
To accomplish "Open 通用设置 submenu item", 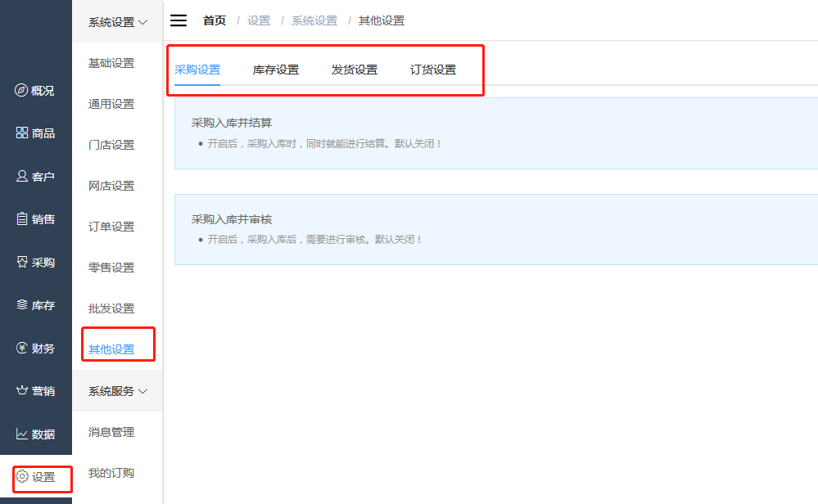I will tap(111, 104).
